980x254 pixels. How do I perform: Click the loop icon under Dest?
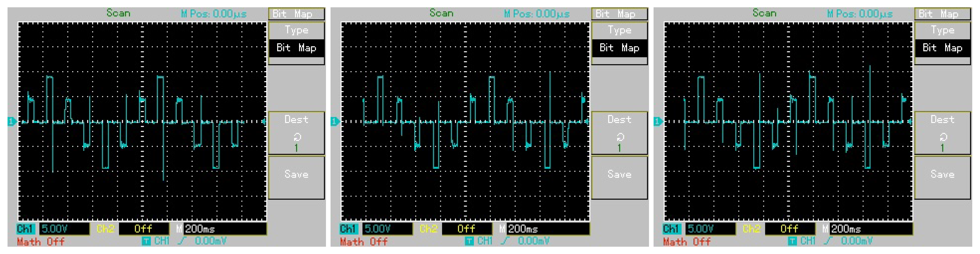(x=297, y=137)
